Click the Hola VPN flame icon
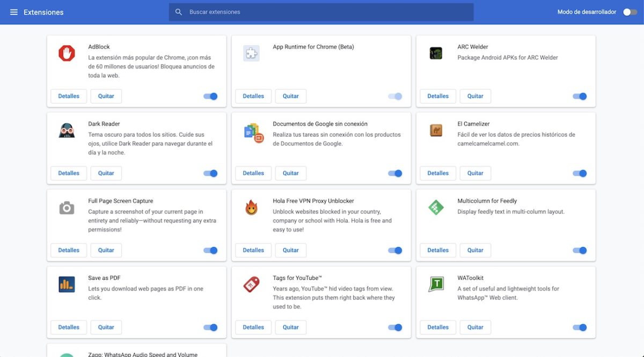644x357 pixels. coord(251,207)
